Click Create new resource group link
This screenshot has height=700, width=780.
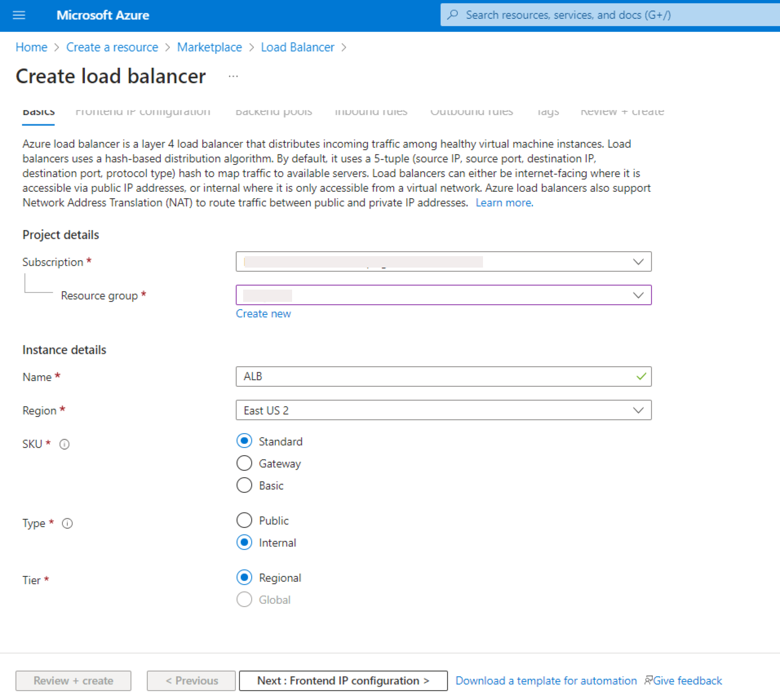click(x=264, y=314)
